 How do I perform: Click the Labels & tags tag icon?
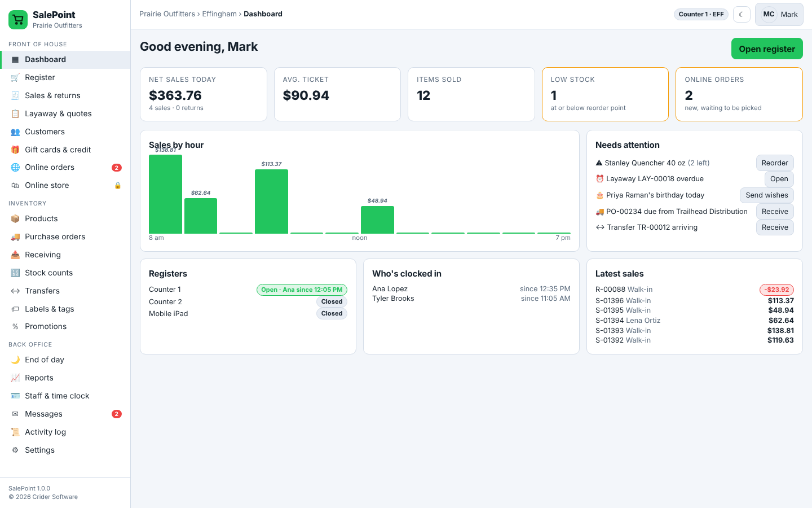[x=15, y=309]
